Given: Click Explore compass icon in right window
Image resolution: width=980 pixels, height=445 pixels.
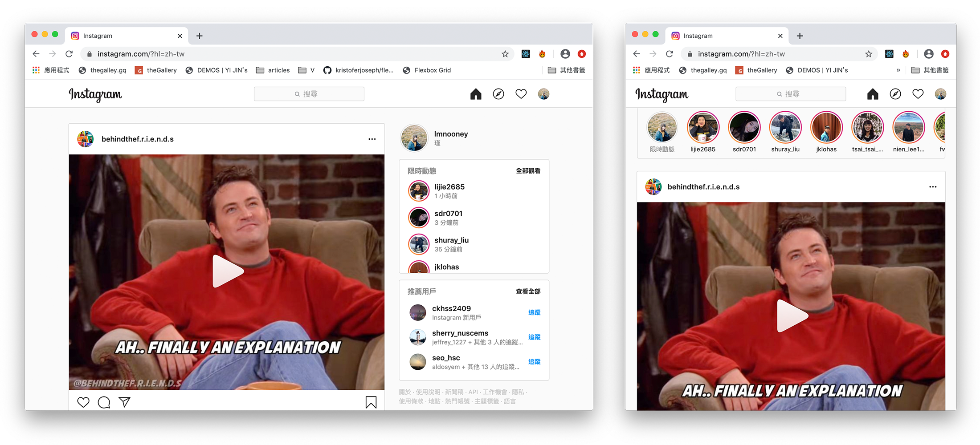Looking at the screenshot, I should 895,94.
